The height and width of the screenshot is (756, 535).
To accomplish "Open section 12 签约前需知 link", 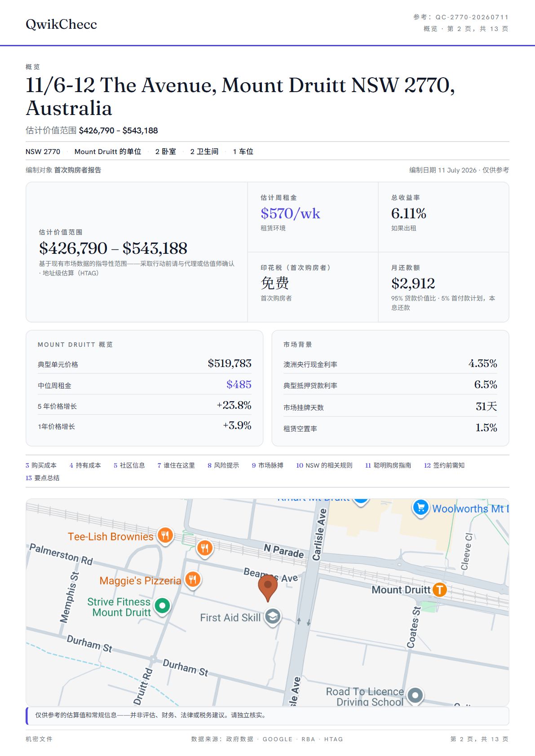I will [444, 465].
